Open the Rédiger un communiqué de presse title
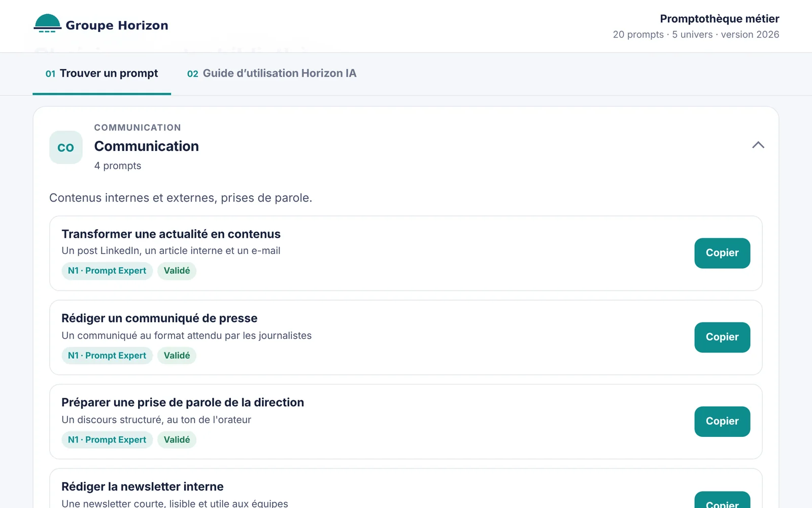The height and width of the screenshot is (508, 812). pyautogui.click(x=159, y=319)
